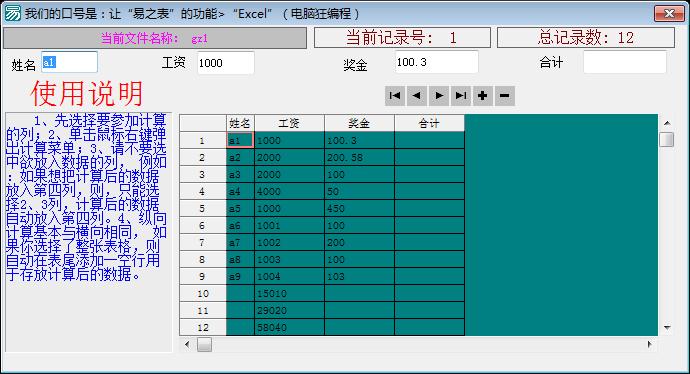690x374 pixels.
Task: Jump to last record navigation icon
Action: [461, 95]
